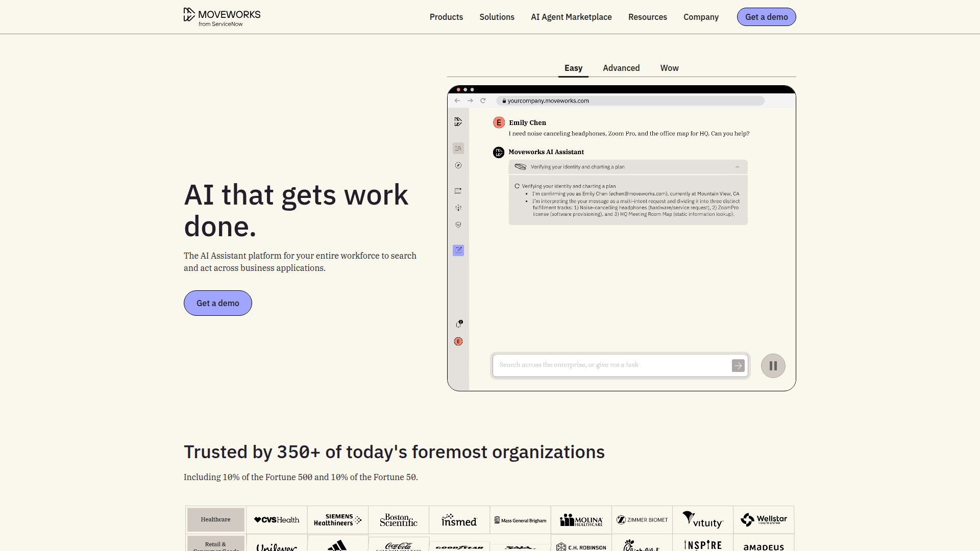Pause the demo animation playback
Viewport: 980px width, 551px height.
pyautogui.click(x=773, y=365)
